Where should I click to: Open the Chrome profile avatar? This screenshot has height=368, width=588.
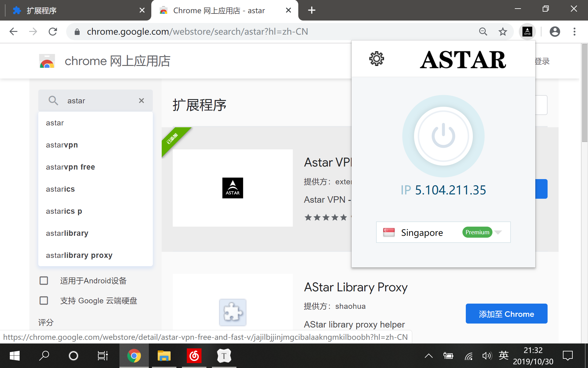(555, 31)
